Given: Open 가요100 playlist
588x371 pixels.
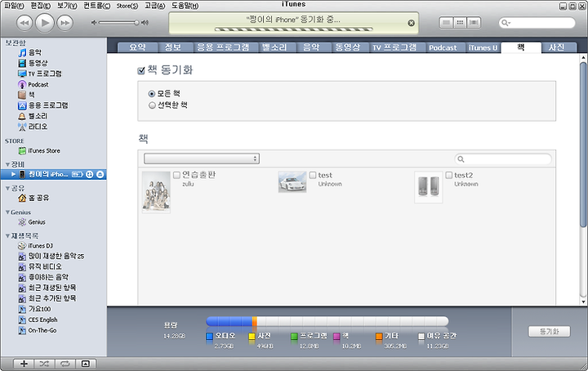Looking at the screenshot, I should point(34,309).
